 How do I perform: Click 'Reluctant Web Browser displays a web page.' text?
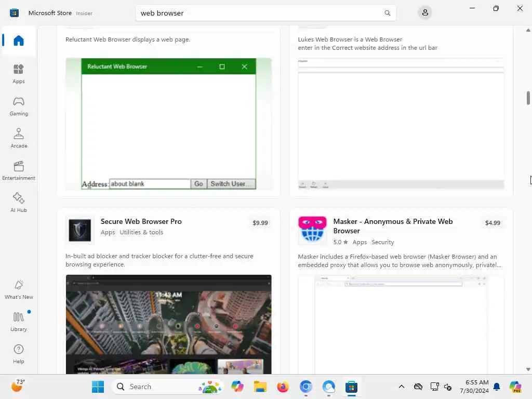pyautogui.click(x=128, y=39)
